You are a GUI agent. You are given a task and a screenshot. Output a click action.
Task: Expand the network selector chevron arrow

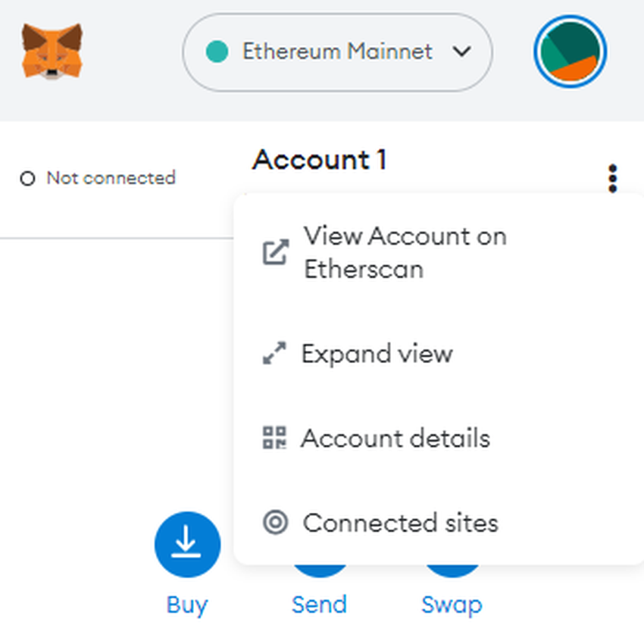[461, 52]
